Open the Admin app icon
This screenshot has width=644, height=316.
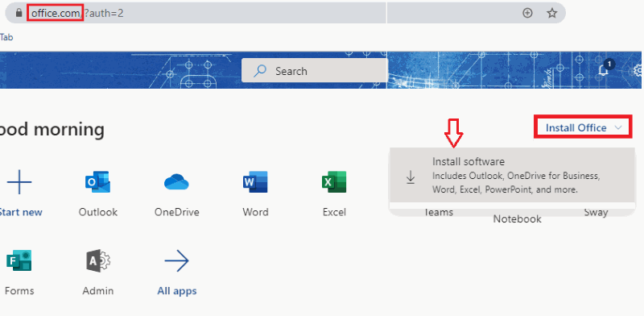click(97, 260)
